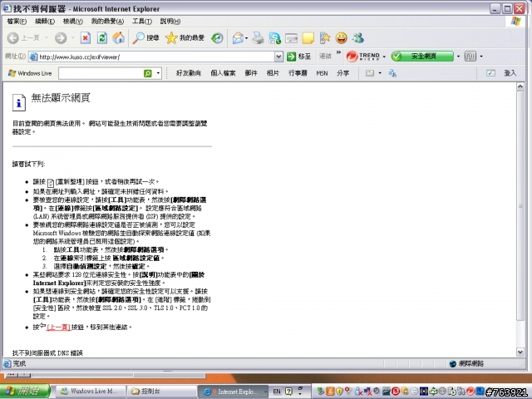Open 郵件 in Windows Live toolbar
The height and width of the screenshot is (399, 532).
(251, 73)
